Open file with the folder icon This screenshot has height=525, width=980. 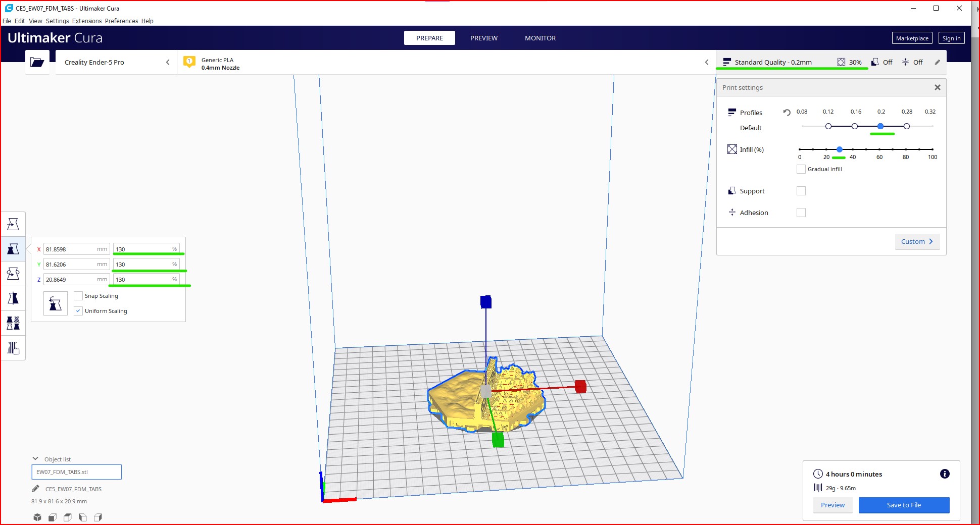coord(37,62)
